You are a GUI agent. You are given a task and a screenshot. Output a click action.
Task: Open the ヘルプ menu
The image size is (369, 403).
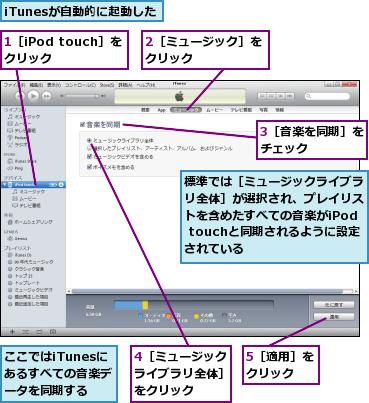(x=146, y=85)
